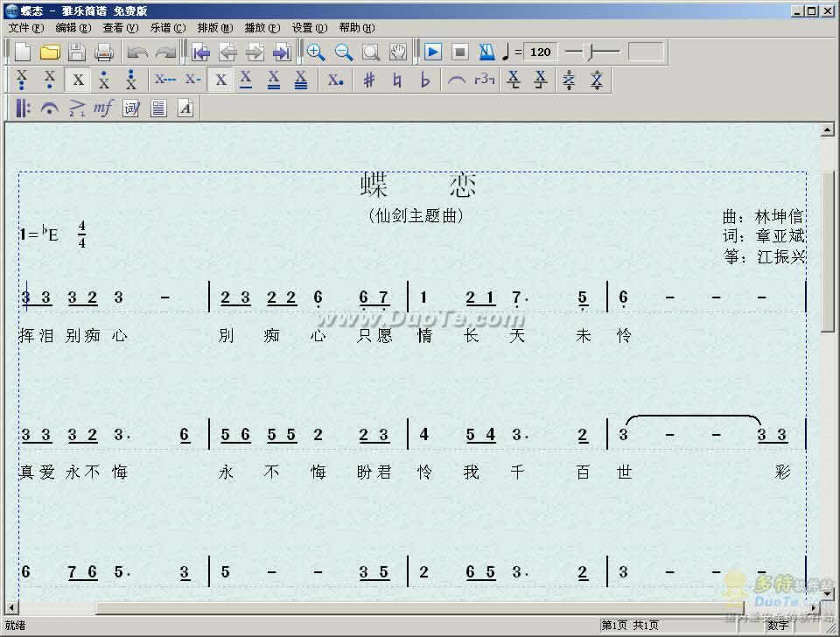
Task: Insert repeat barline symbol
Action: 23,108
